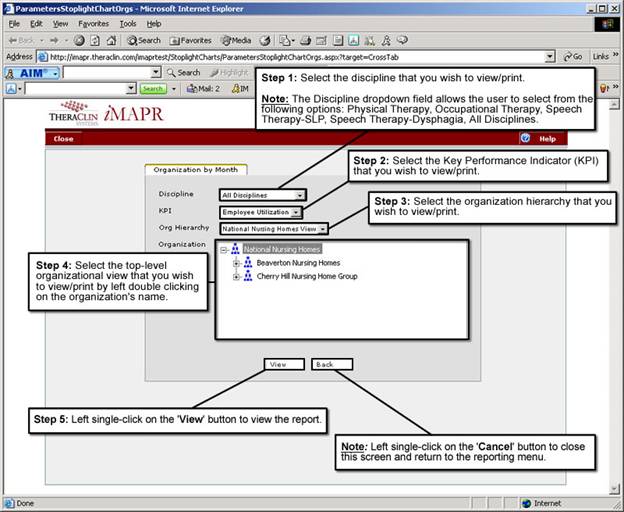Open the Tools menu
The width and height of the screenshot is (624, 512).
(127, 23)
